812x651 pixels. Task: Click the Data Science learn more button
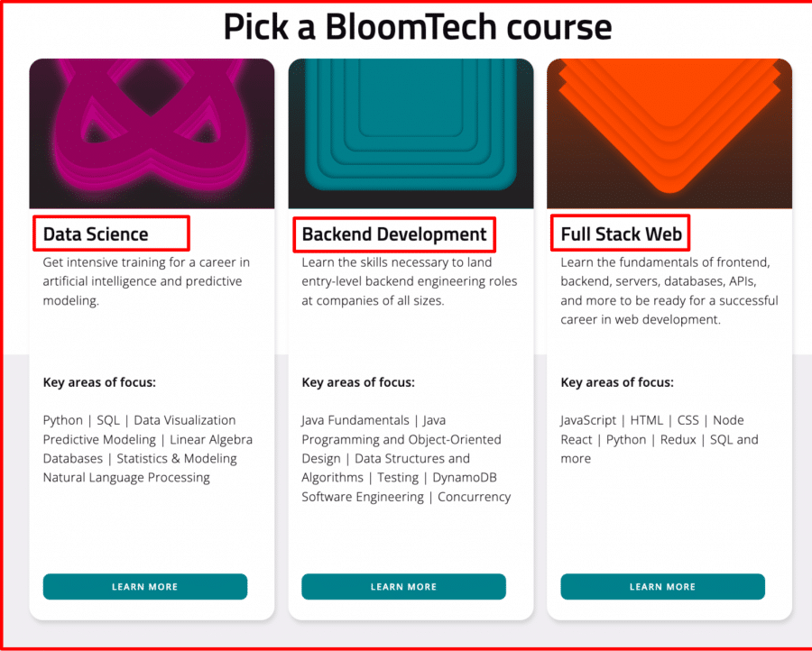[145, 586]
